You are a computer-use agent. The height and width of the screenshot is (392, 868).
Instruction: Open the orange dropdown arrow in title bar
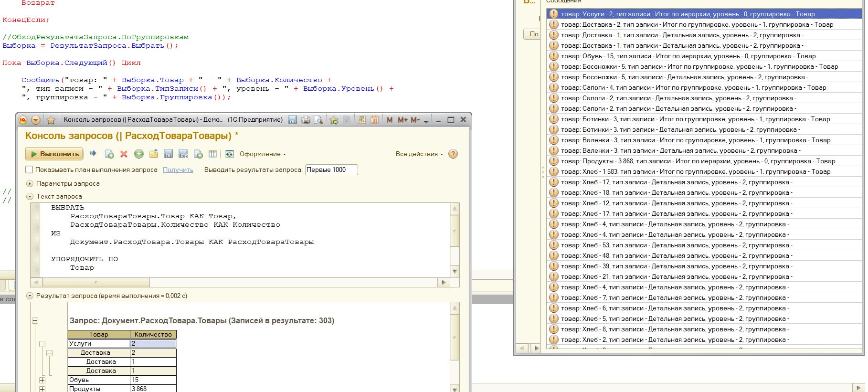[36, 120]
